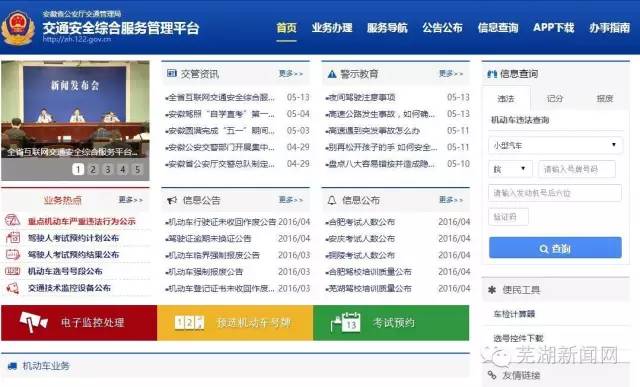
Task: Click the 警示教育 warning triangle icon
Action: click(332, 74)
